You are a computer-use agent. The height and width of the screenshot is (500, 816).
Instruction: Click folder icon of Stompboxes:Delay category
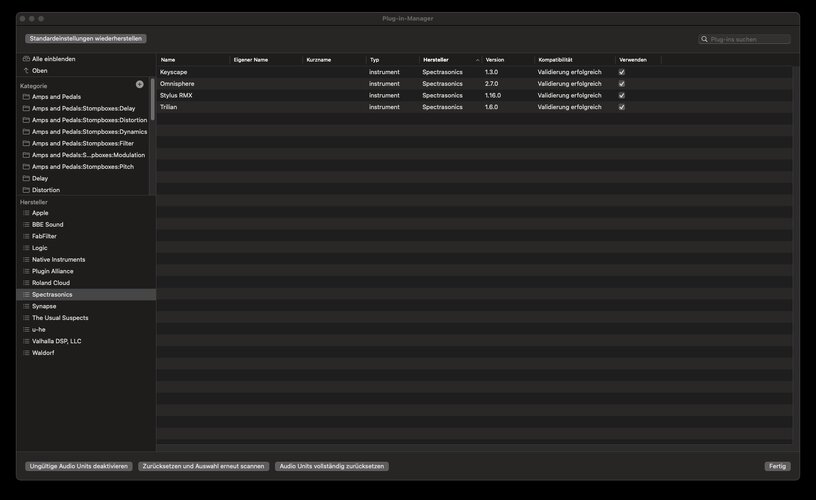[x=26, y=108]
